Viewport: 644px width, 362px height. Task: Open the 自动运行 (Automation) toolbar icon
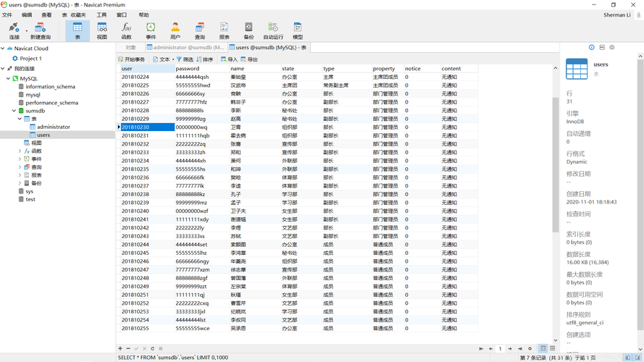click(x=273, y=31)
